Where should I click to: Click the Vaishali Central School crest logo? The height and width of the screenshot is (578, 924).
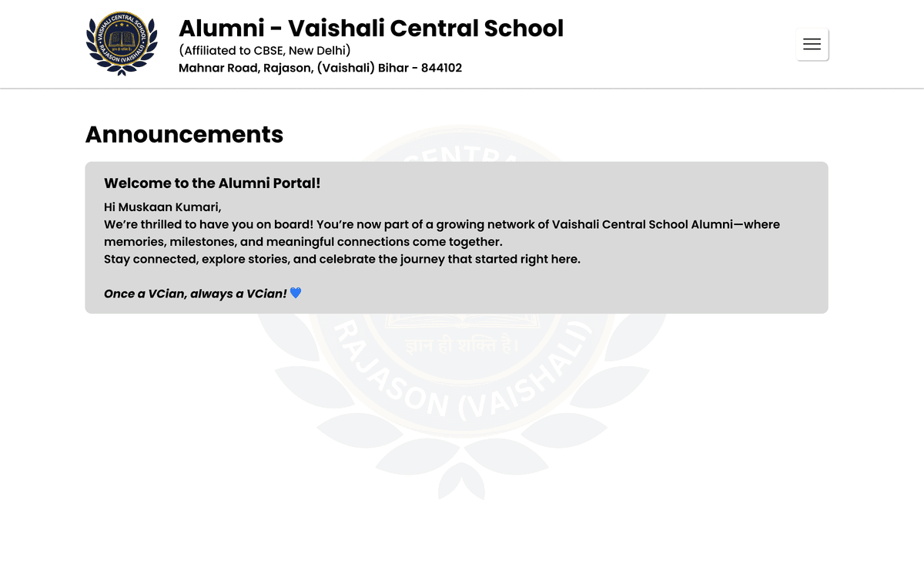122,44
